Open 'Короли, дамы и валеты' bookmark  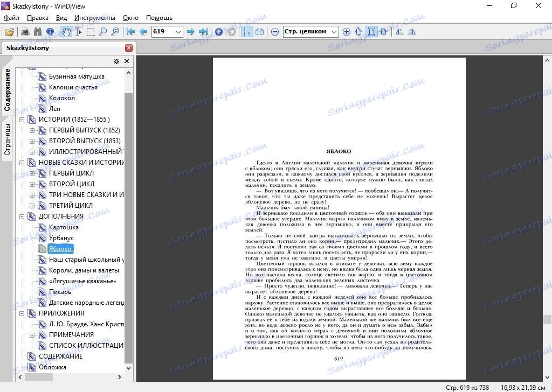pyautogui.click(x=84, y=270)
